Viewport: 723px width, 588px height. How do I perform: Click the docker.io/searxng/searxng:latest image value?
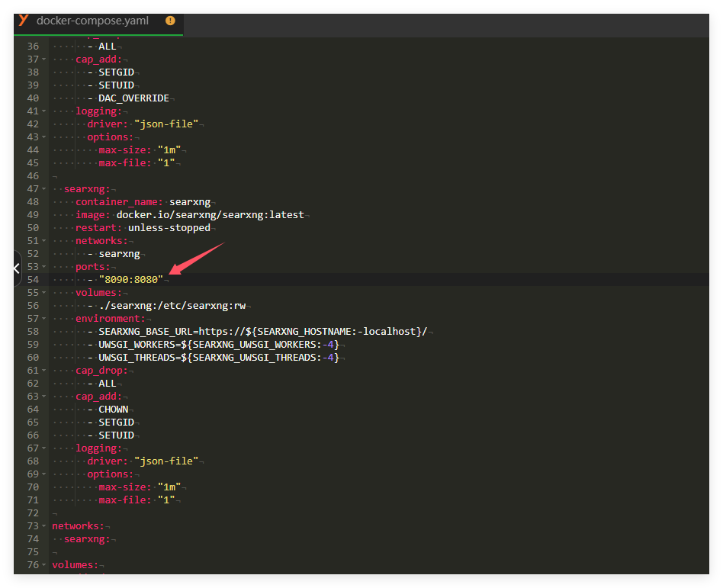[x=210, y=215]
